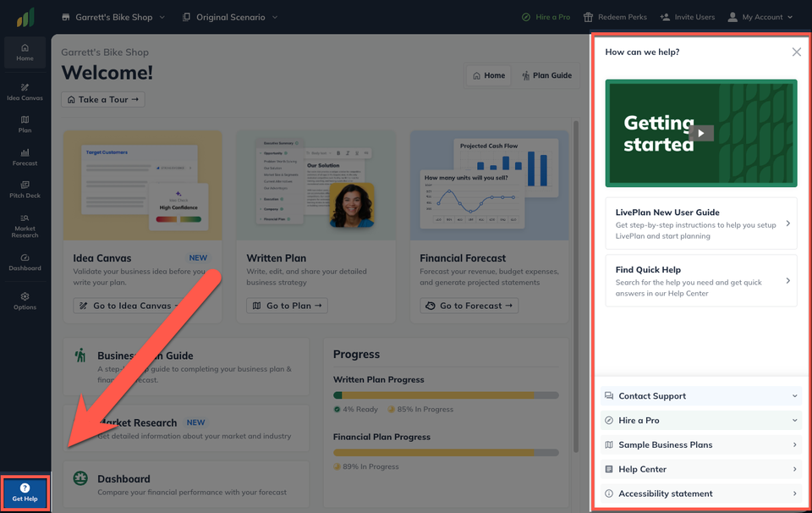
Task: Click the '89% In Progress' label
Action: [x=370, y=466]
